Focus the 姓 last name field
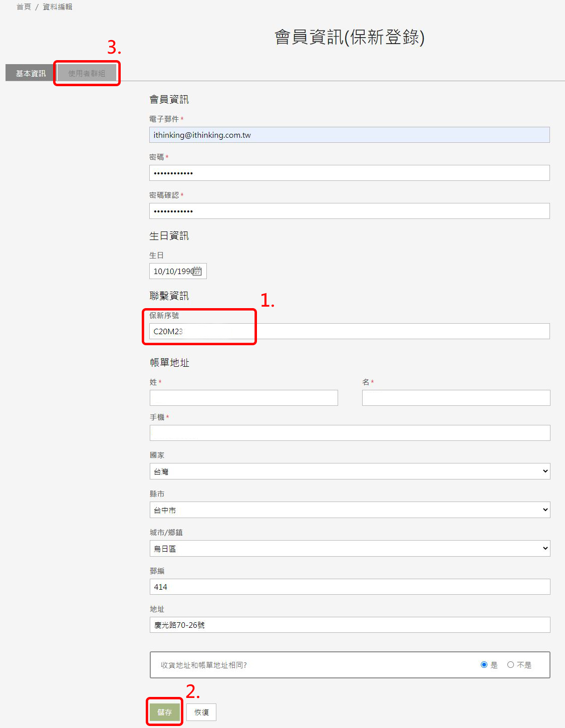This screenshot has width=565, height=728. (x=243, y=398)
